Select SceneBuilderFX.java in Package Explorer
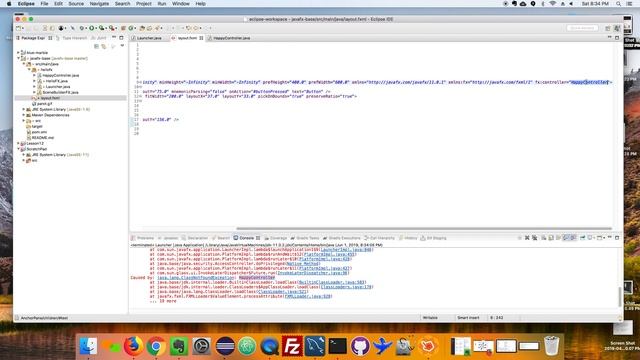Viewport: 640px width, 360px height. (x=60, y=92)
